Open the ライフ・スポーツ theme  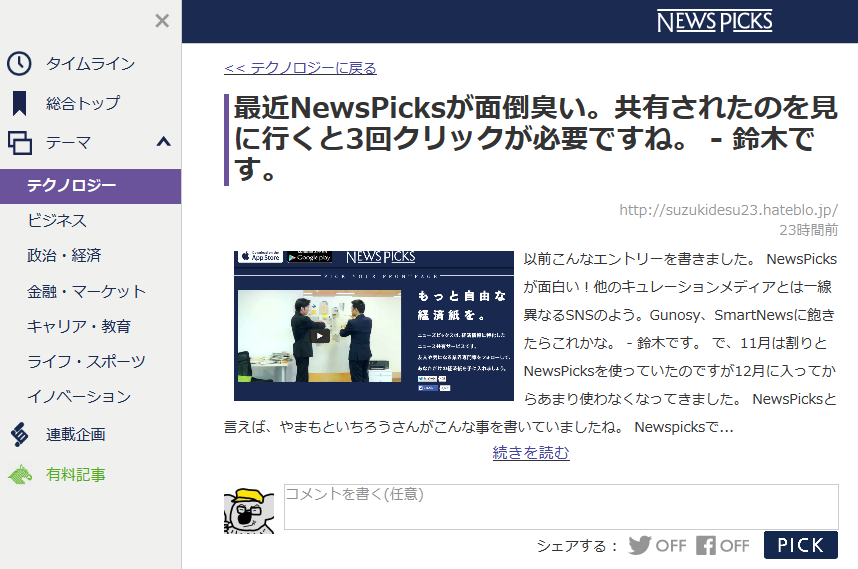click(x=86, y=362)
